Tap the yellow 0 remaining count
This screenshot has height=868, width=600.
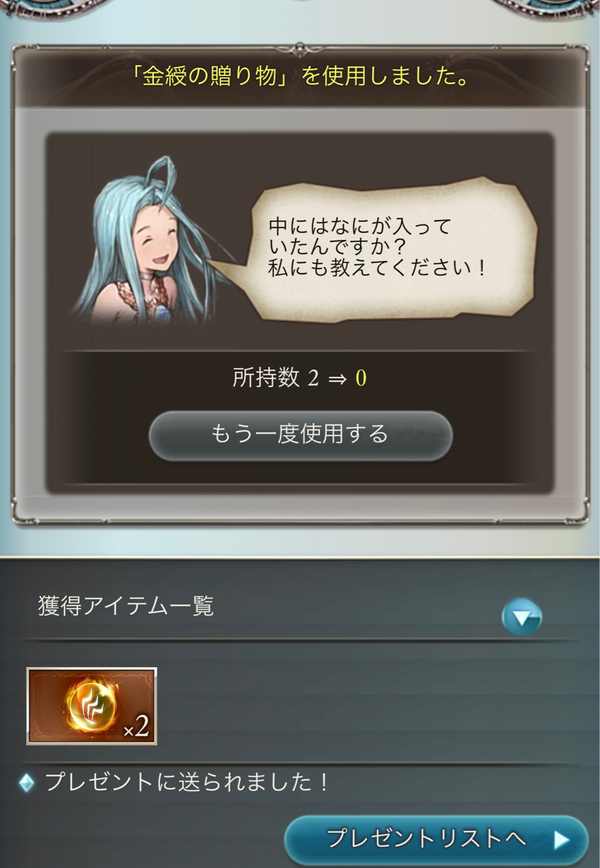(361, 378)
